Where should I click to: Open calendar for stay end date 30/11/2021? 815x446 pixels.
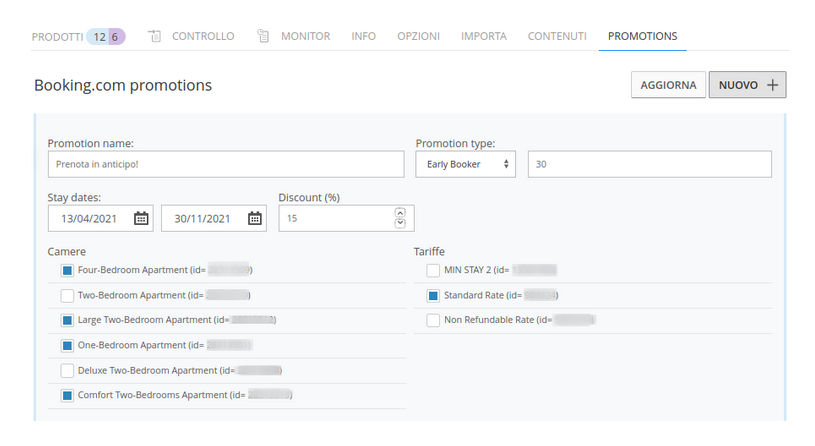coord(255,218)
